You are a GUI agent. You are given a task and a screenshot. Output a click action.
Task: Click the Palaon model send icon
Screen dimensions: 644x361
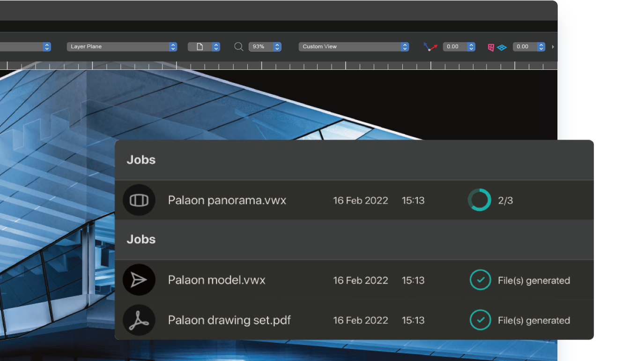139,280
